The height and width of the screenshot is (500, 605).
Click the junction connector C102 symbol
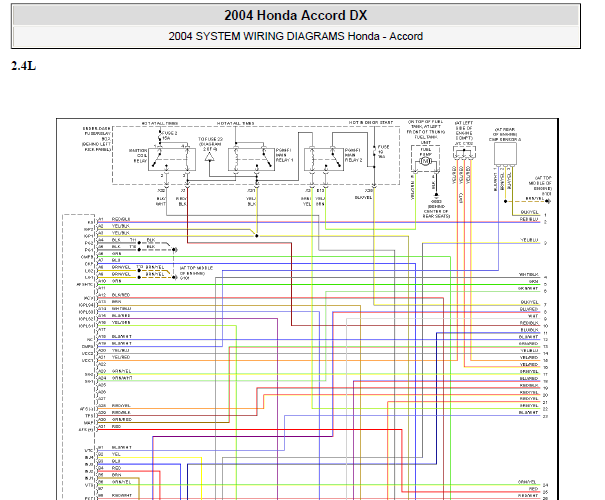pos(464,153)
